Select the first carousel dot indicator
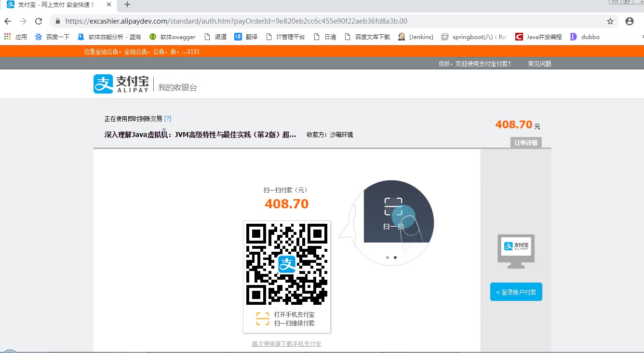 pos(388,258)
